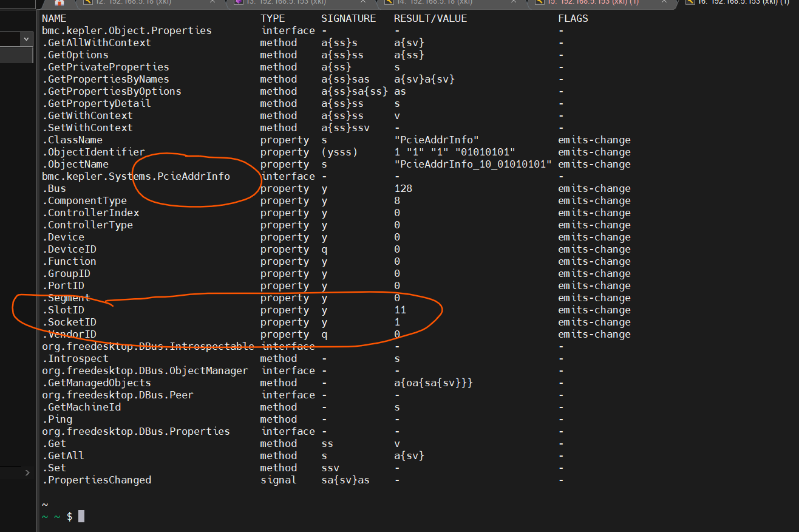Open the sidebar dropdown arrow

[x=26, y=39]
